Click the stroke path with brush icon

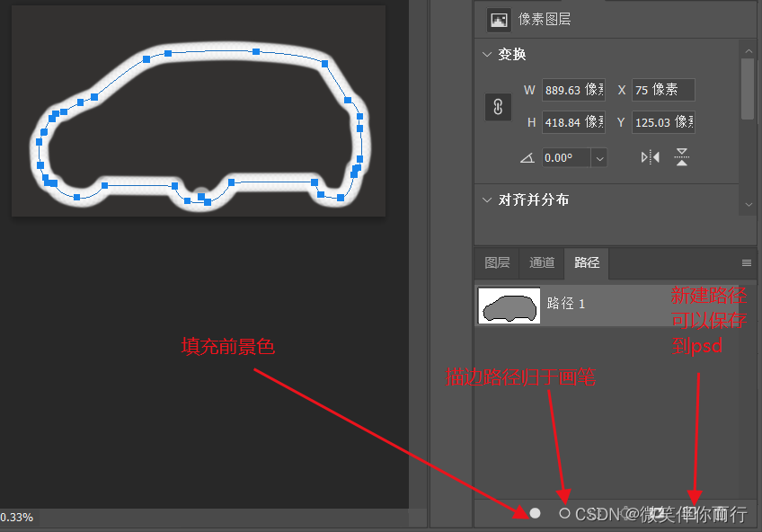564,513
